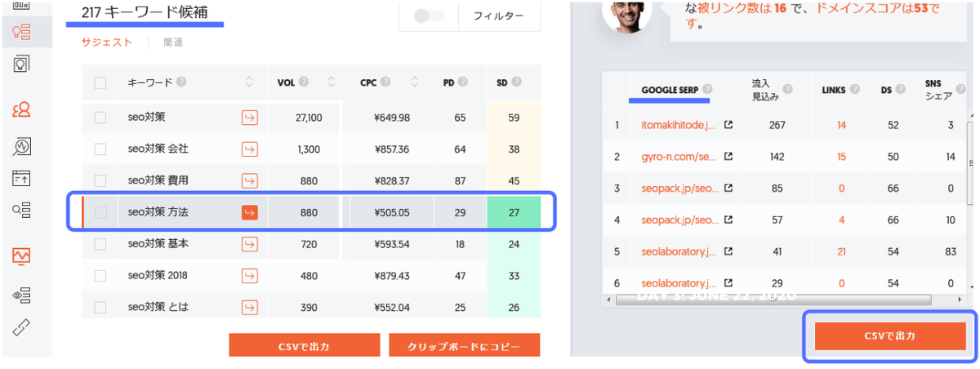Viewport: 980px width, 369px height.
Task: Sort by キーワード column arrows
Action: [249, 82]
